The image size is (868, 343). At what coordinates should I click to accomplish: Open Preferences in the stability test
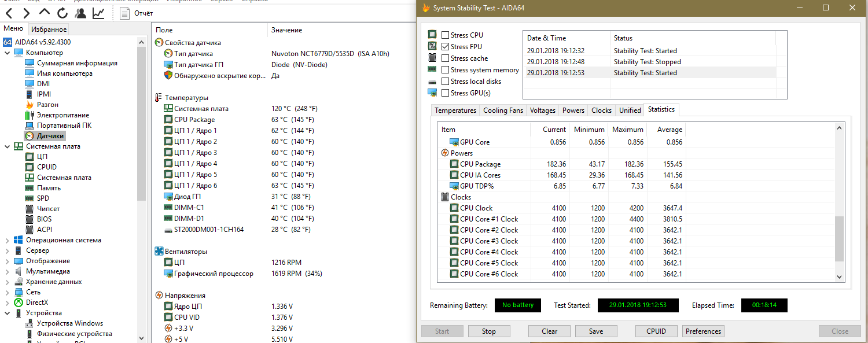click(703, 331)
